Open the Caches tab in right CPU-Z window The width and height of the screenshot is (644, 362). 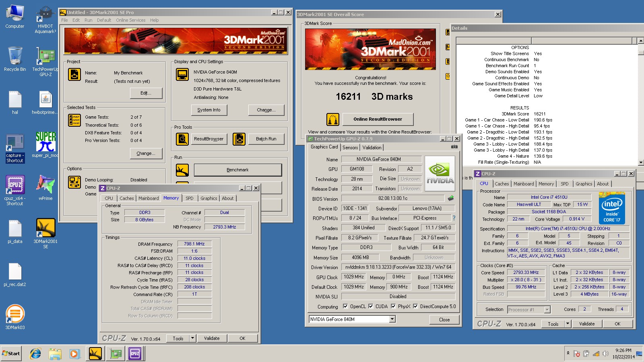pos(502,184)
